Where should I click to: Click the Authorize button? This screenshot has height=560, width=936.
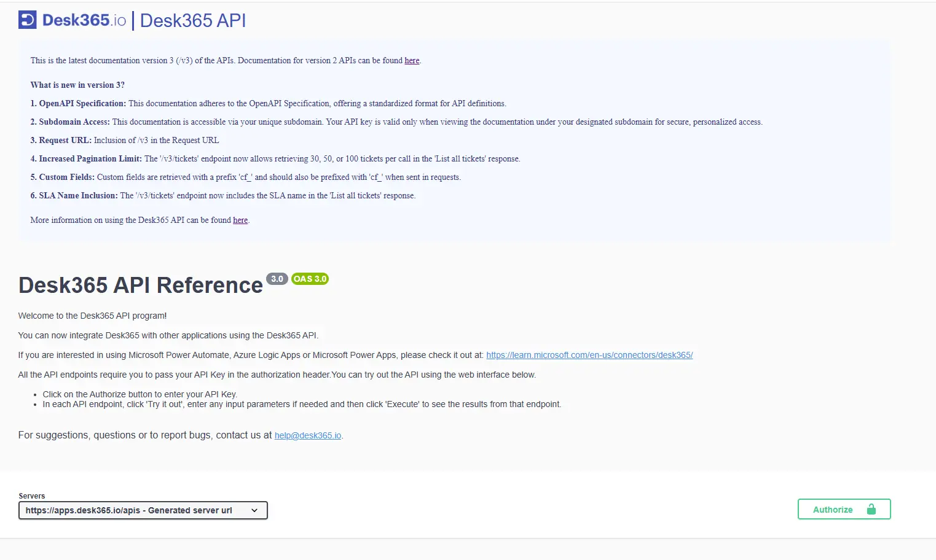click(x=844, y=509)
